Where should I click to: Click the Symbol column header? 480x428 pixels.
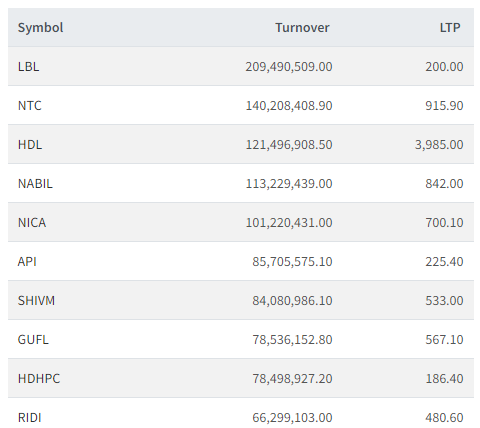tap(40, 28)
